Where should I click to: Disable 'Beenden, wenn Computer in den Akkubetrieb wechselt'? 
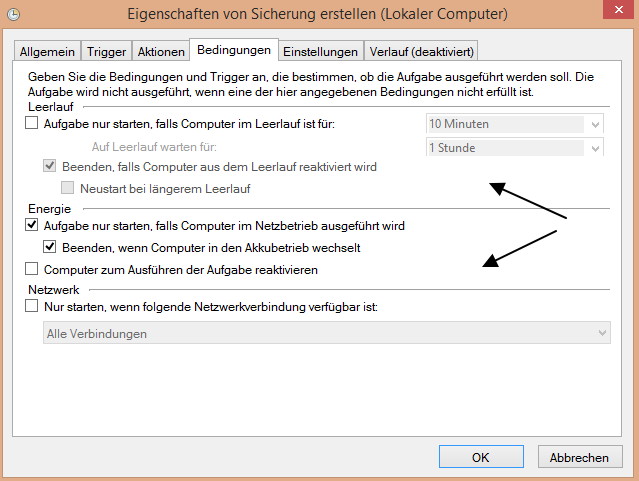51,247
